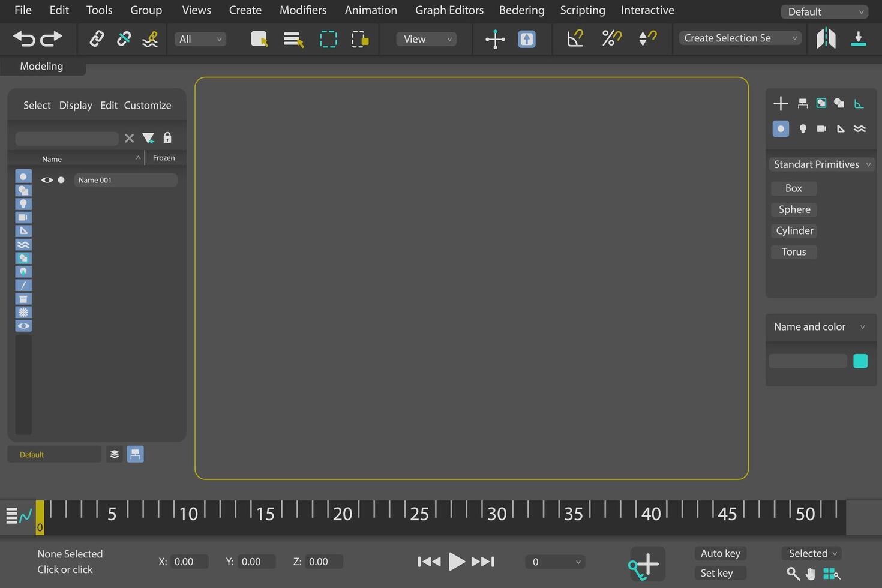
Task: Select the Move transform tool
Action: tap(494, 38)
